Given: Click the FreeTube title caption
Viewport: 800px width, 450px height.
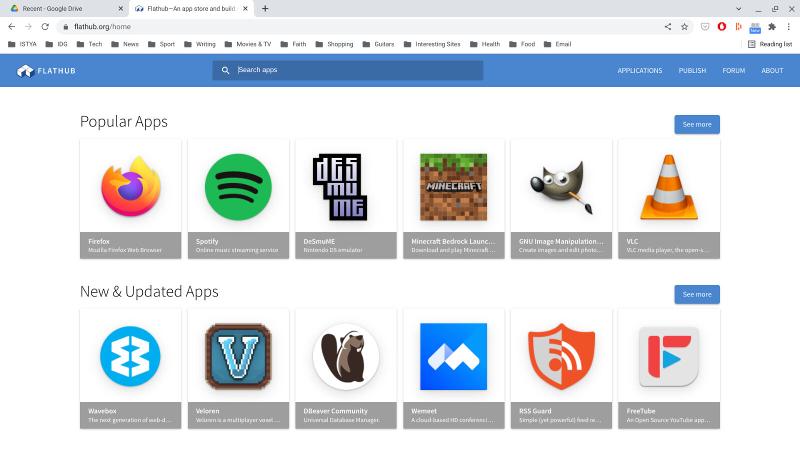Looking at the screenshot, I should [x=641, y=411].
